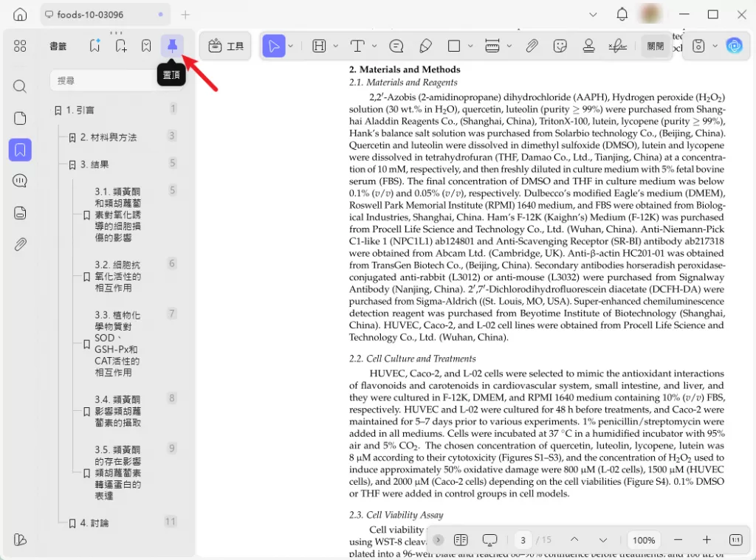The image size is (756, 560).
Task: Open dropdown next to rectangle tool
Action: click(470, 46)
